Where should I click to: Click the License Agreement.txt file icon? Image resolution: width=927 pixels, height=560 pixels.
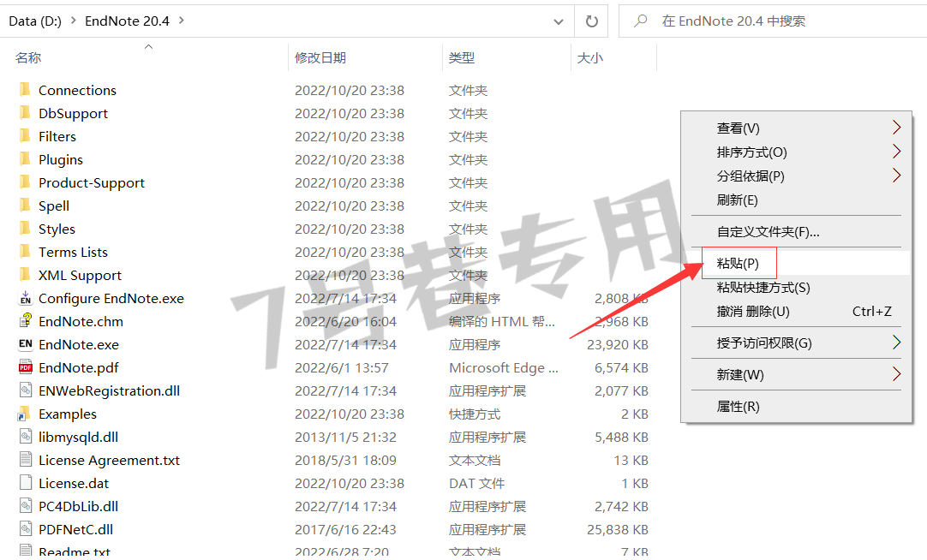point(26,460)
